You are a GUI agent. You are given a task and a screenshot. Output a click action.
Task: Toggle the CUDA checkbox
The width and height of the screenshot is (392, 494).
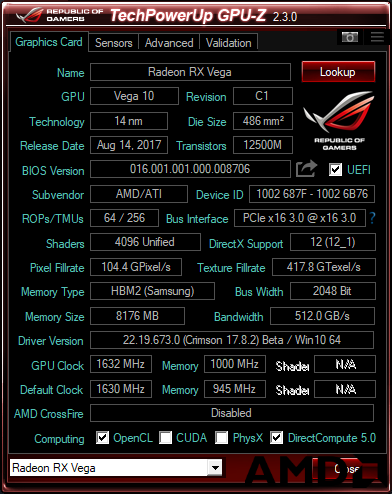coord(165,438)
